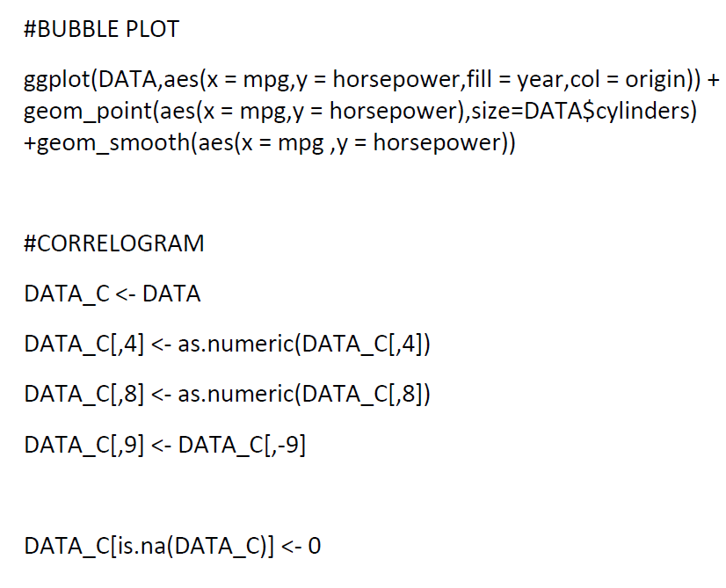Click the DATA_C[,4] as.numeric assignment line
726x588 pixels.
click(228, 345)
